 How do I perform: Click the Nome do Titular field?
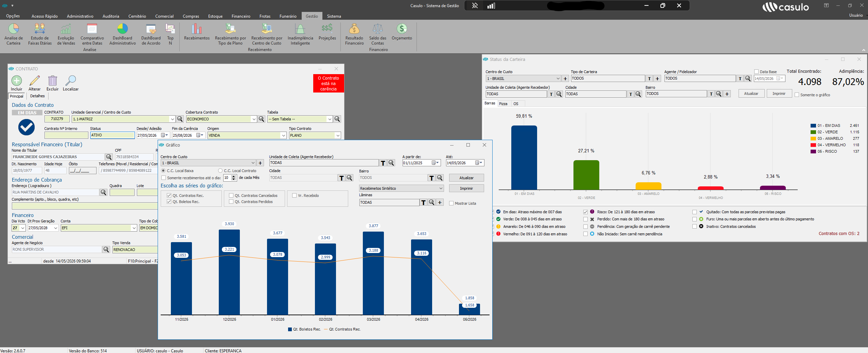coord(58,157)
